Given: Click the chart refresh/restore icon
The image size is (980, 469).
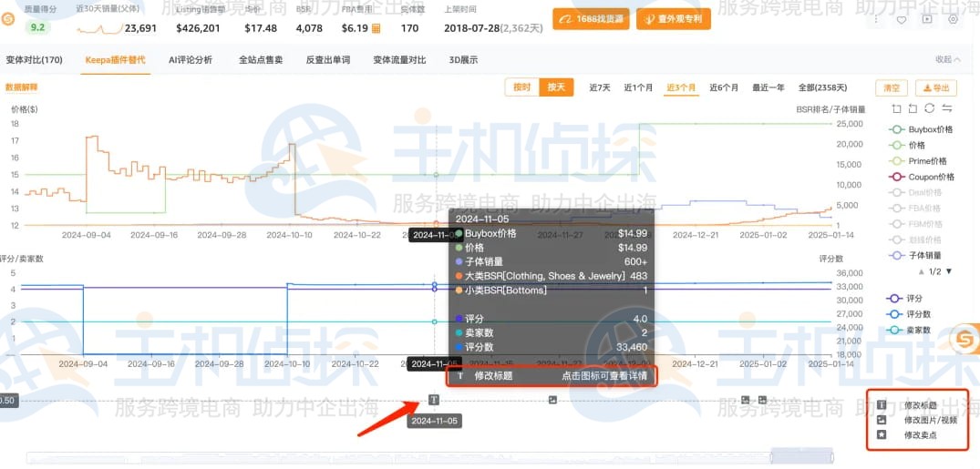Looking at the screenshot, I should pyautogui.click(x=929, y=108).
